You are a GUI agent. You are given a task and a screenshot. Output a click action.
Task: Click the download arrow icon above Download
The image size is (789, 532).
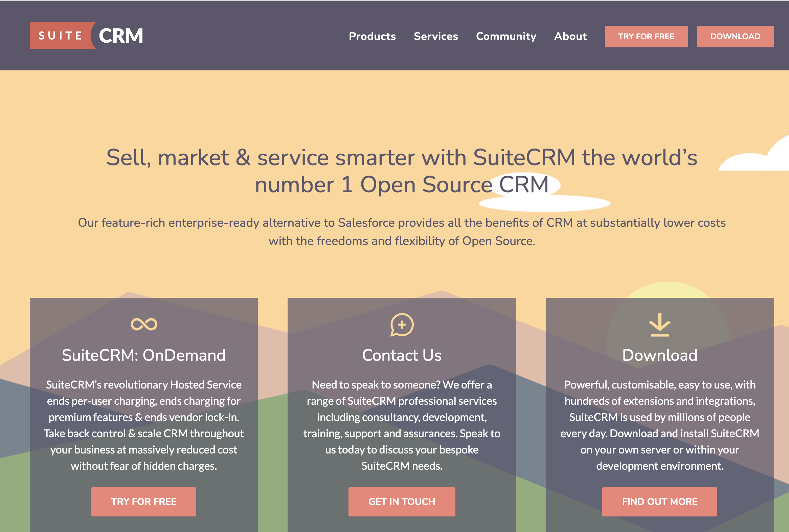coord(660,325)
